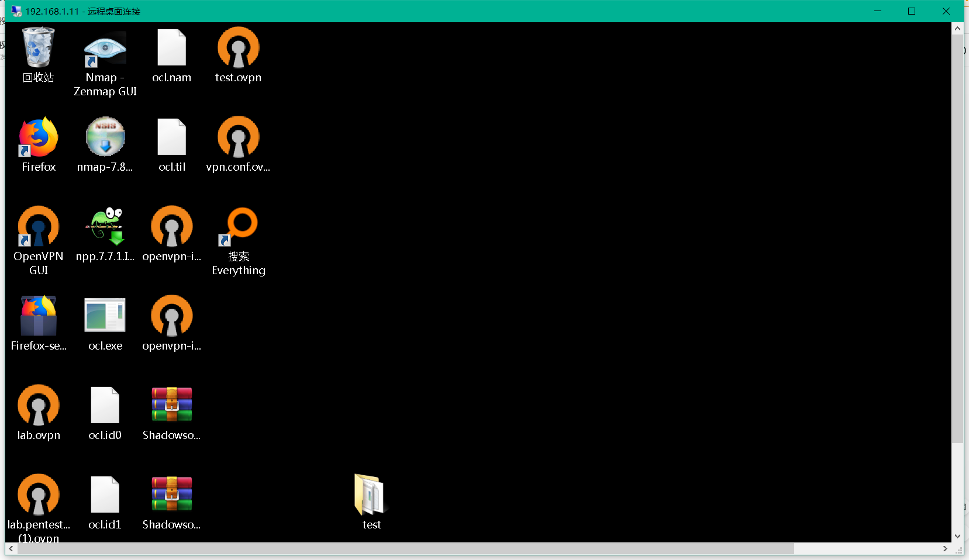Open the OpenVPN GUI shortcut
Screen dimensions: 969x560
(39, 226)
